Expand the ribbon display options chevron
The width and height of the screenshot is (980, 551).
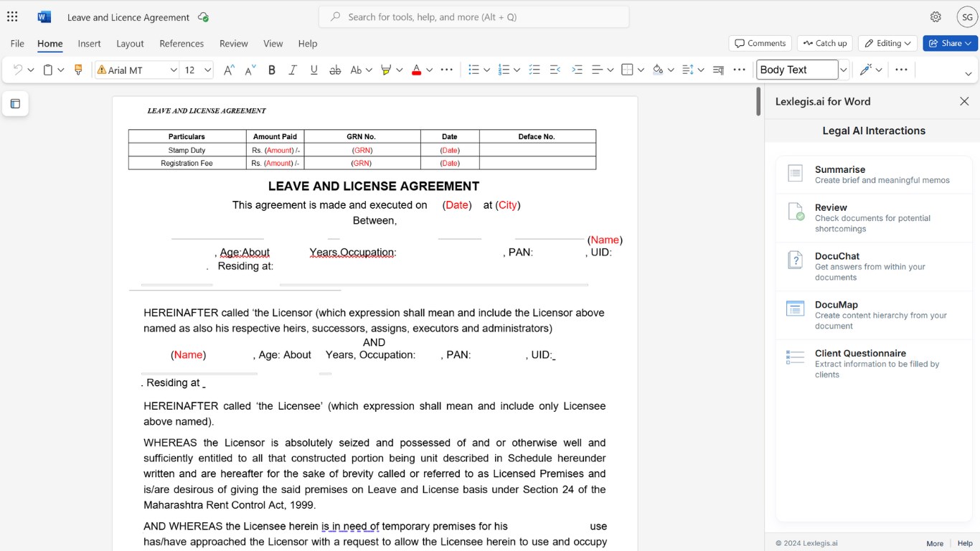coord(968,74)
